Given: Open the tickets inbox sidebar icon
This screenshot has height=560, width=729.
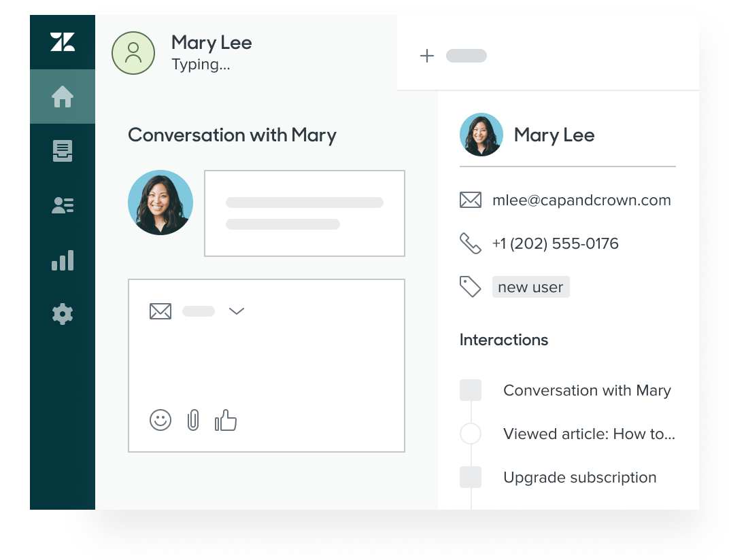Looking at the screenshot, I should point(63,151).
